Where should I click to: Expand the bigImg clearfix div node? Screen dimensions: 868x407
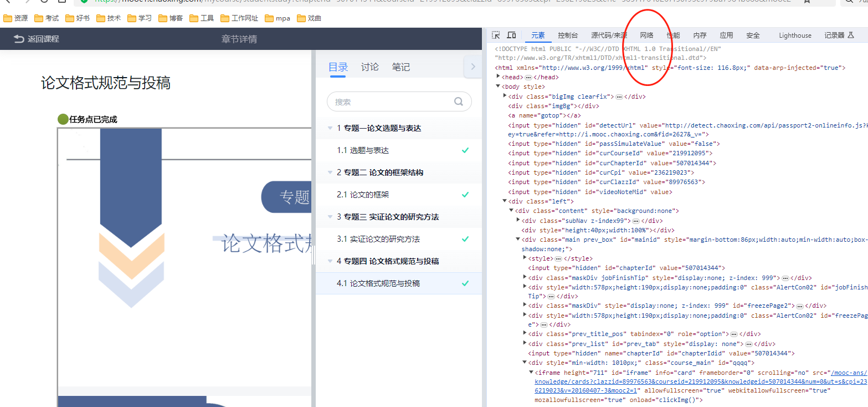[x=505, y=95]
